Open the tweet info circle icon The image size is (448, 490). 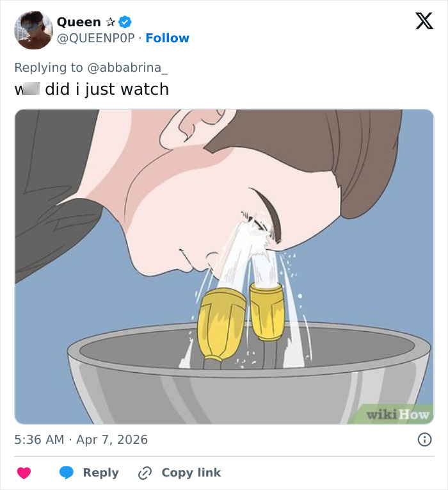424,439
